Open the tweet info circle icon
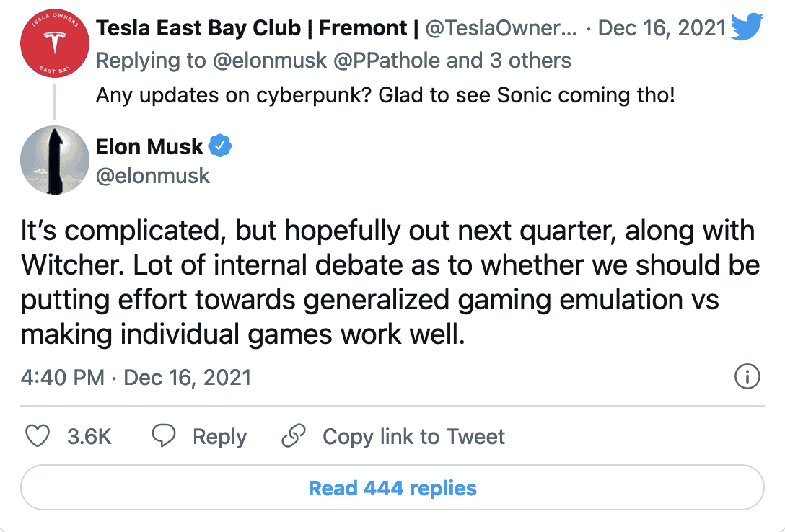 click(747, 377)
